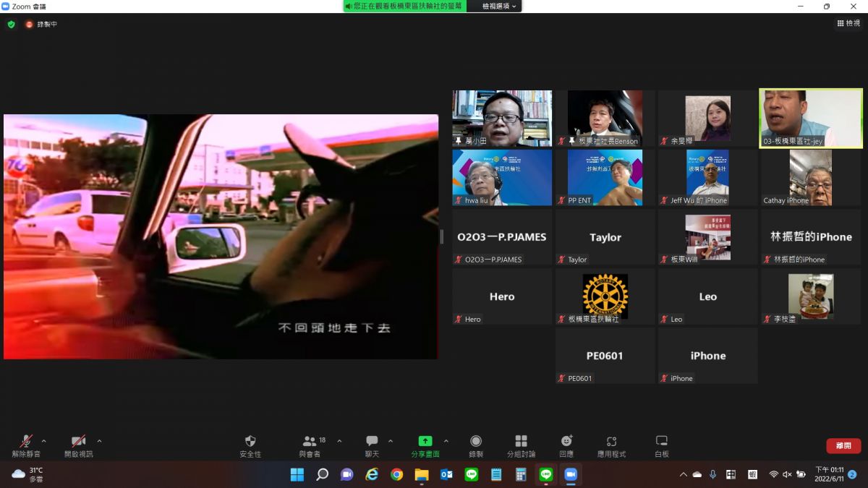Open the Apps (應用程式) panel
Image resolution: width=868 pixels, height=488 pixels.
611,446
